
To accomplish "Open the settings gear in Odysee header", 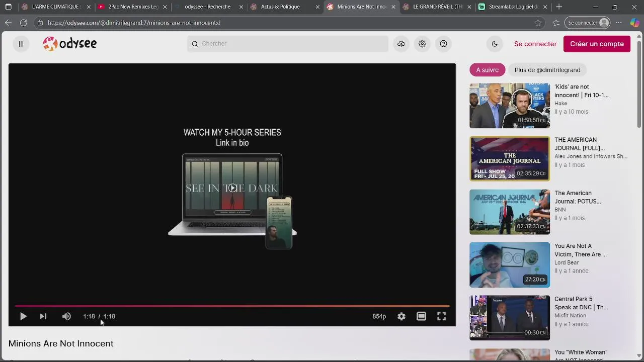I will (x=422, y=44).
